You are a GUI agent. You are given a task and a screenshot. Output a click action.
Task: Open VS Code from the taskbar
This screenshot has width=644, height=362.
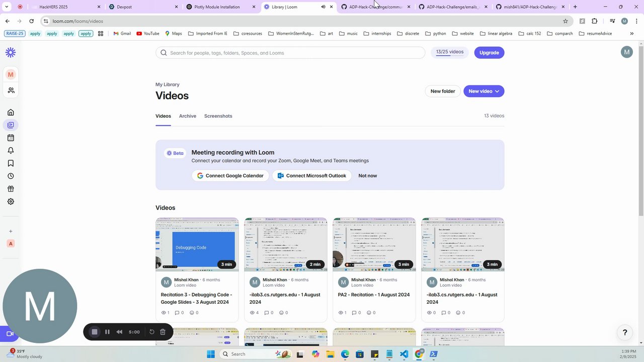coord(404,354)
